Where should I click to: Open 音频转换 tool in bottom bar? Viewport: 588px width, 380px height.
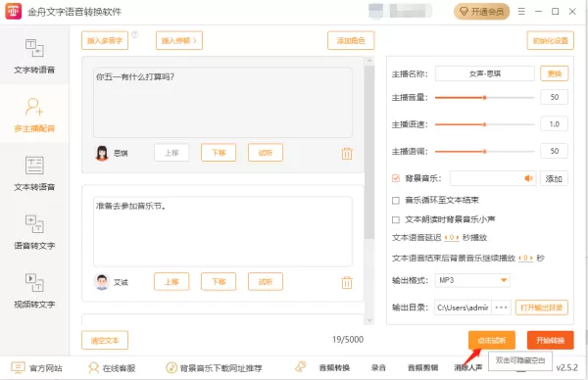334,368
